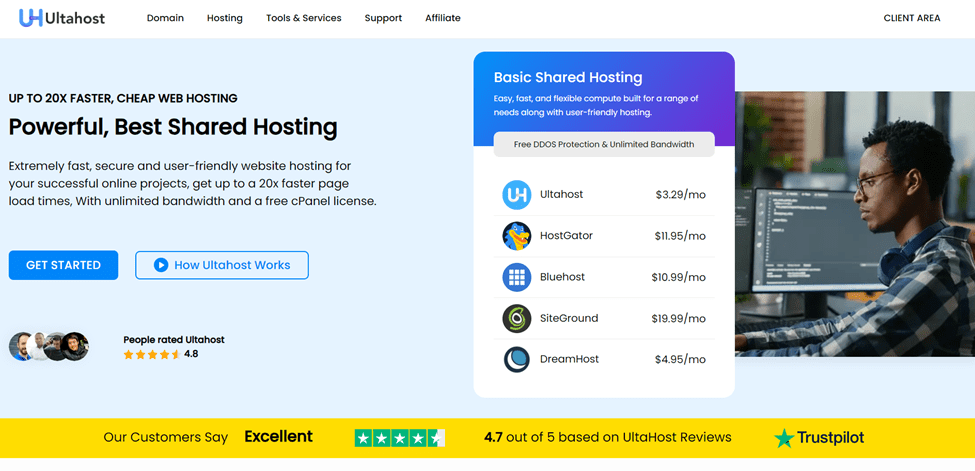Click Our Customers Say text
Screen dimensions: 975x471
(165, 437)
